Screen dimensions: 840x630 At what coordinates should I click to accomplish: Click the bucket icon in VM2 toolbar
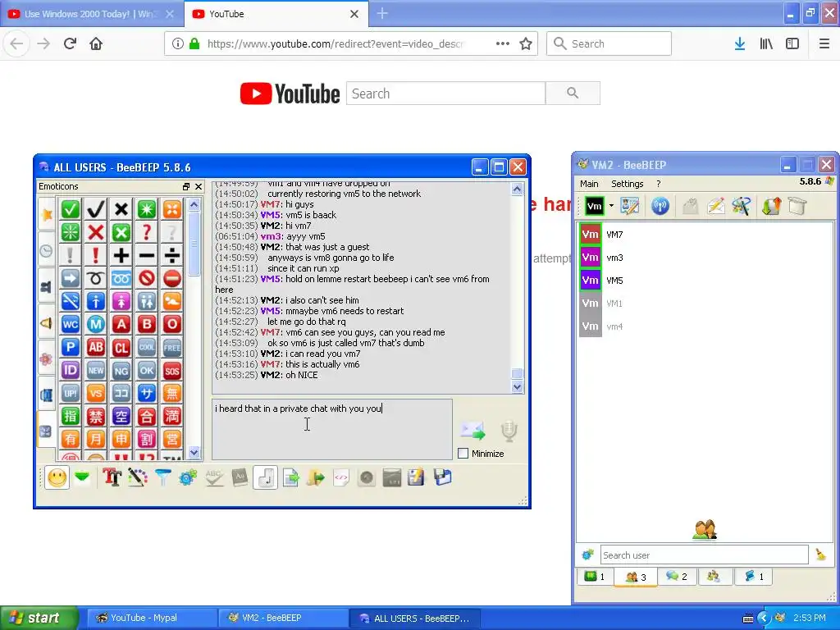point(797,206)
